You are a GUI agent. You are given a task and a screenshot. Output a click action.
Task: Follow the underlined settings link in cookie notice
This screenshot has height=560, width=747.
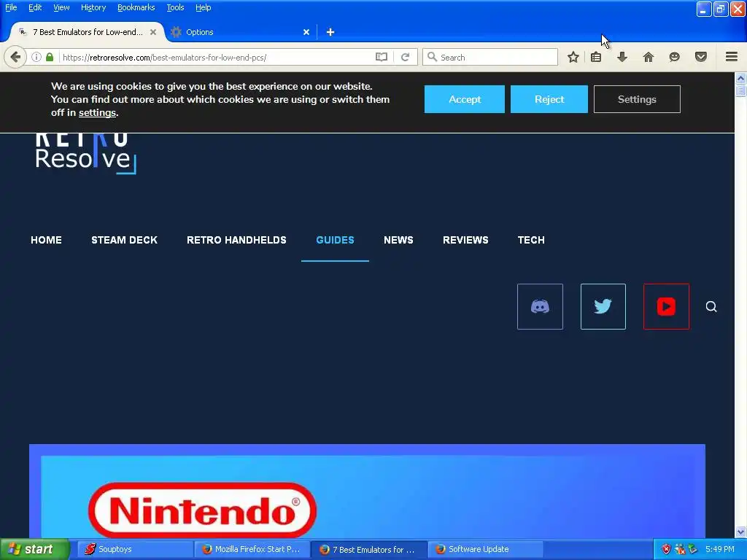tap(97, 113)
